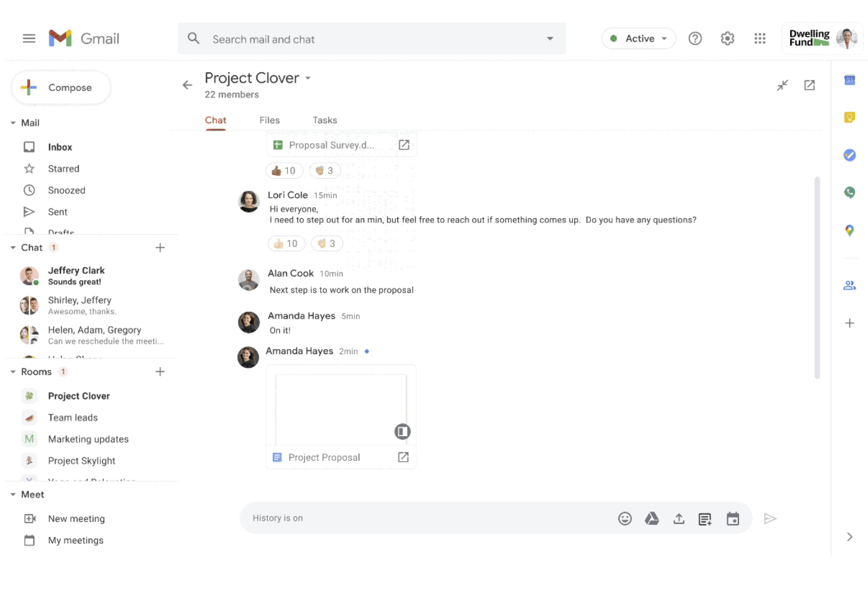Open Project Clover in a pop-out window
The height and width of the screenshot is (590, 868).
tap(809, 85)
